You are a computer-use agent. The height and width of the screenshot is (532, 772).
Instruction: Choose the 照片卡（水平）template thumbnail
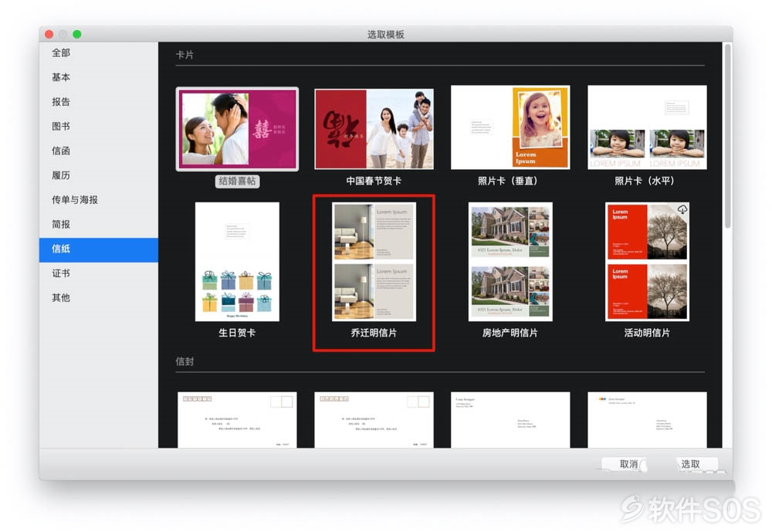(x=647, y=127)
